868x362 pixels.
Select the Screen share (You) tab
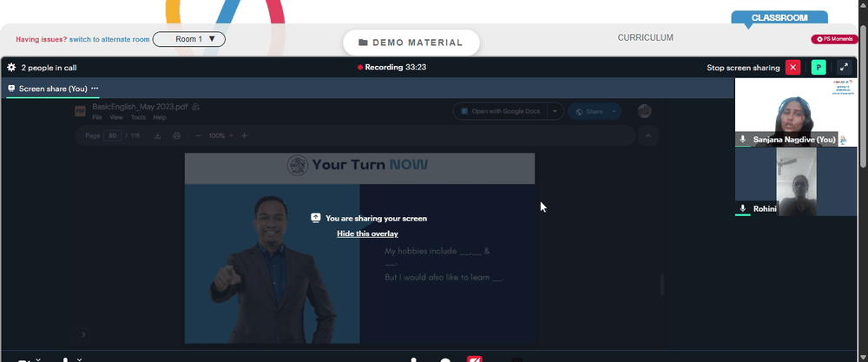[x=53, y=89]
